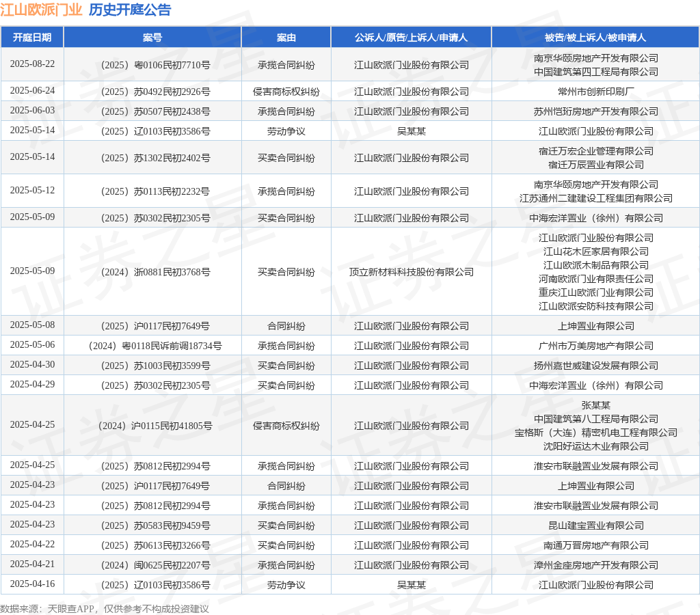Click case number (2024)粤0118民诉前调18734号
This screenshot has height=615, width=700.
click(155, 346)
